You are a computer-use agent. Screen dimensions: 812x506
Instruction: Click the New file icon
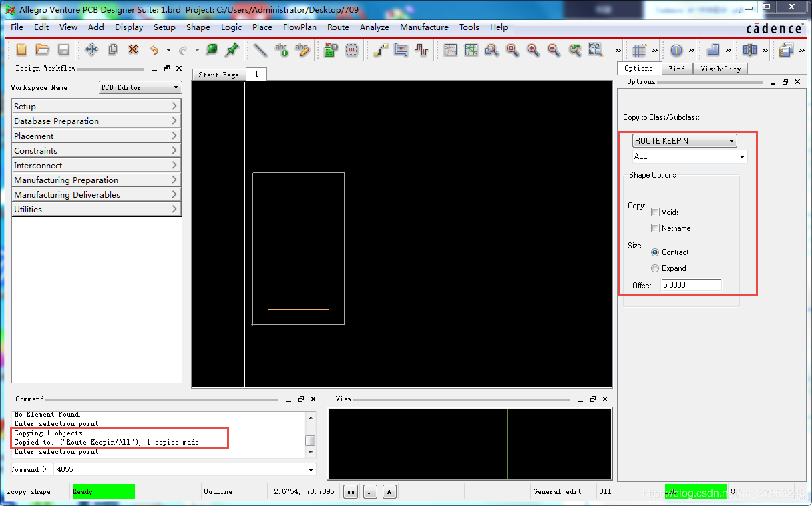(22, 50)
